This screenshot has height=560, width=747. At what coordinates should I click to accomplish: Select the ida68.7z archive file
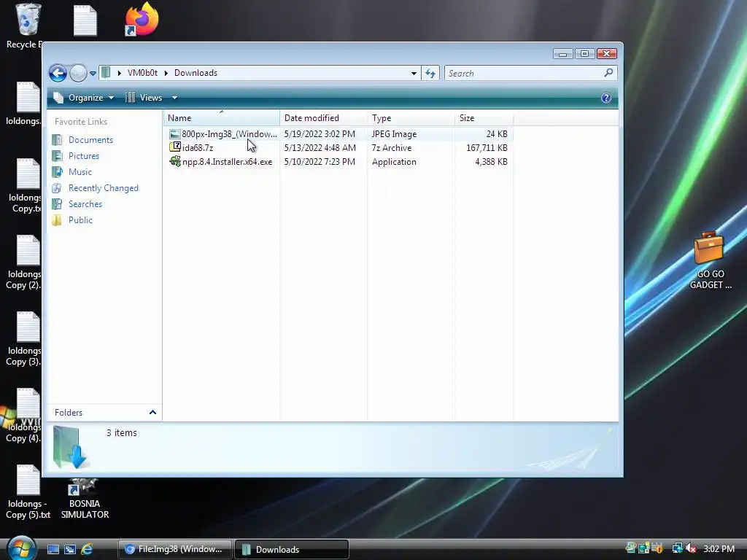[198, 148]
